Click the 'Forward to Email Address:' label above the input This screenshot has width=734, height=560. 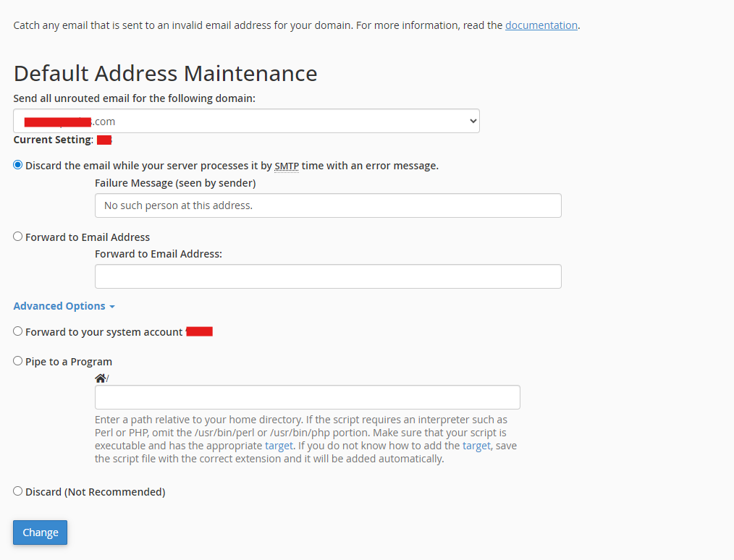pyautogui.click(x=159, y=254)
